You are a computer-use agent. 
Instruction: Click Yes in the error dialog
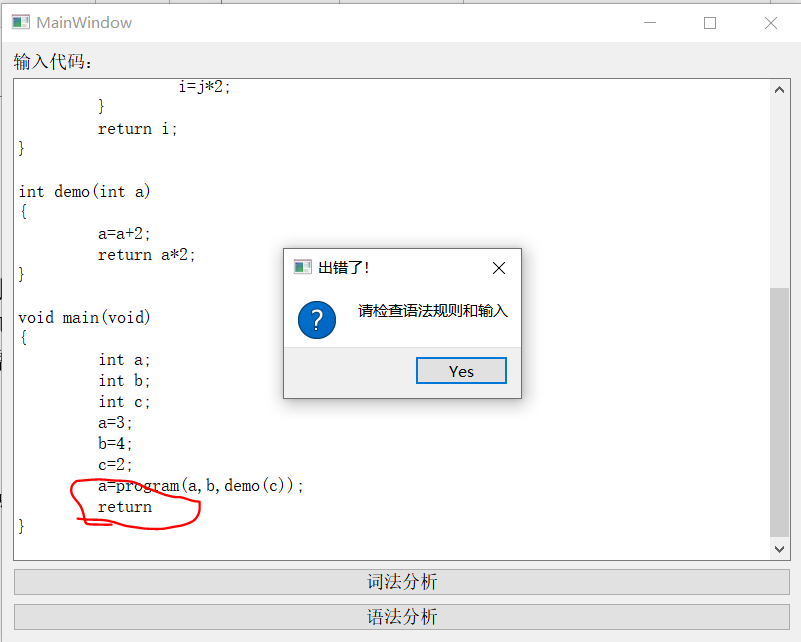[x=461, y=371]
